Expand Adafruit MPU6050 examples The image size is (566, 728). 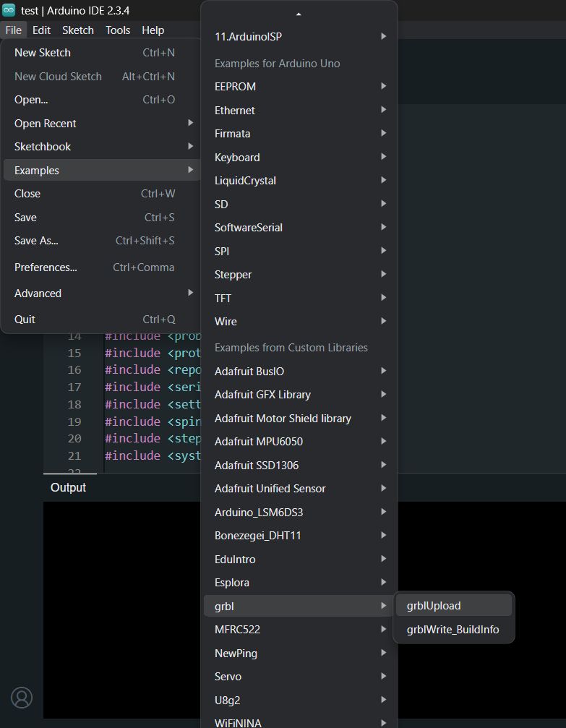(x=299, y=441)
